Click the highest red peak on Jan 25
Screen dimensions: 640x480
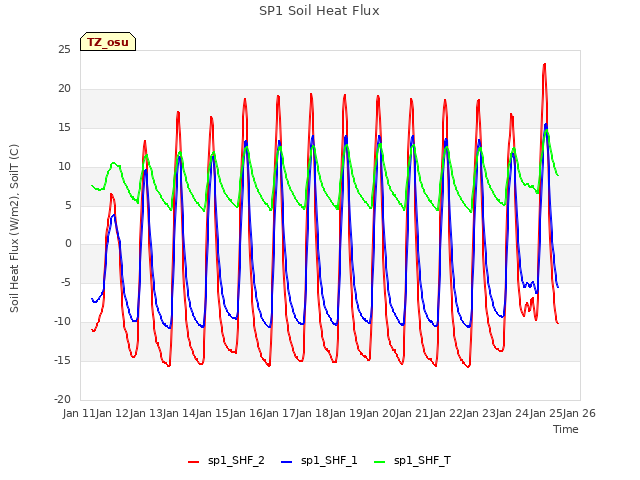point(544,64)
